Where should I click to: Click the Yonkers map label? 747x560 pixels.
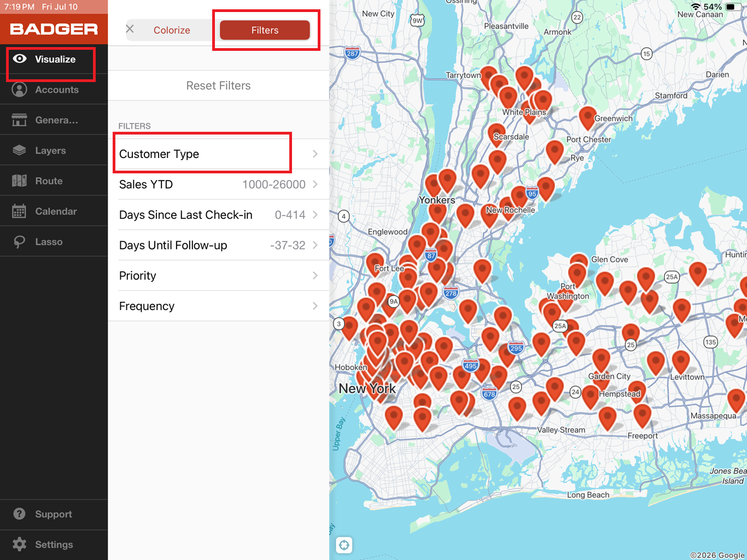[x=437, y=200]
